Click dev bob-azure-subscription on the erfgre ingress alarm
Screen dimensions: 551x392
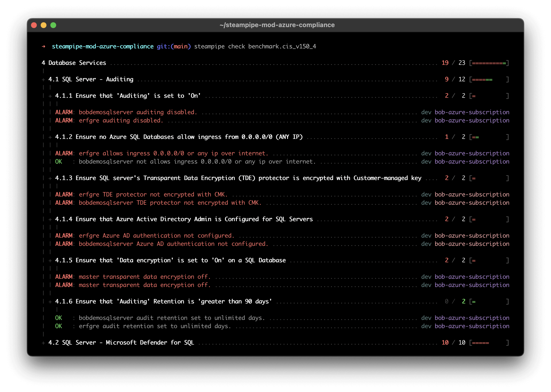(465, 153)
